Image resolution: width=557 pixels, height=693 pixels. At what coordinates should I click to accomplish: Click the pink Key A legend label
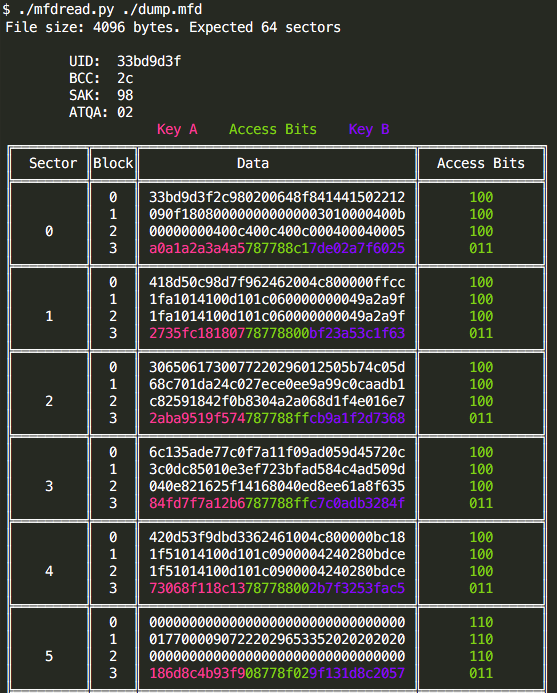(x=177, y=129)
